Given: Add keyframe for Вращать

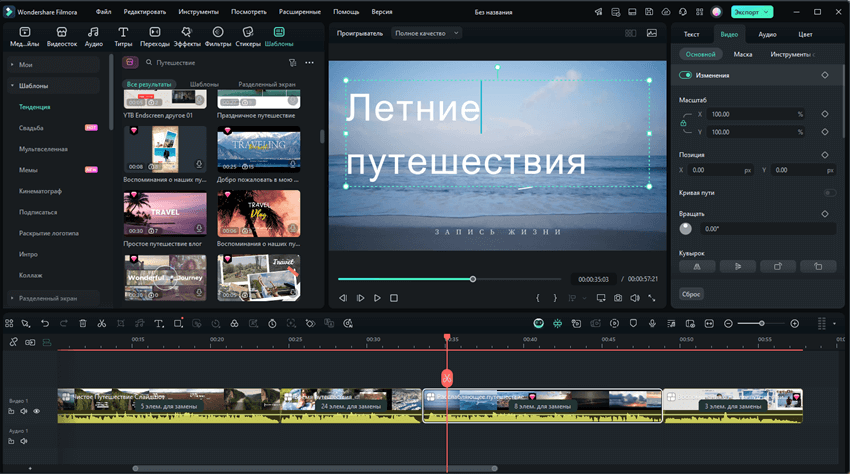Looking at the screenshot, I should coord(825,214).
